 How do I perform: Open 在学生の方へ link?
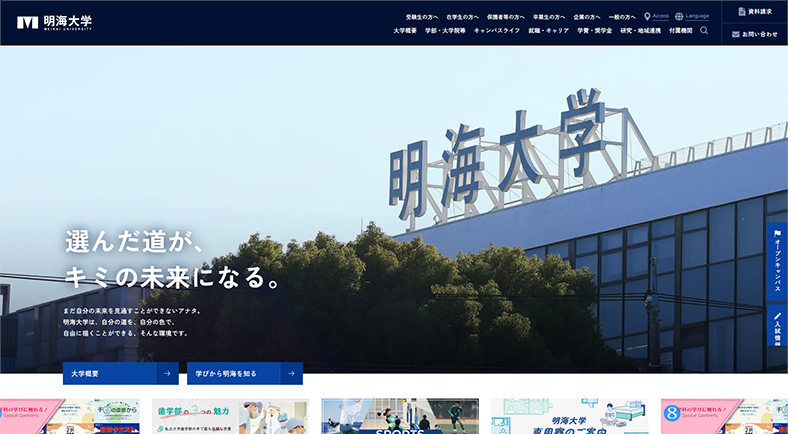pos(462,17)
